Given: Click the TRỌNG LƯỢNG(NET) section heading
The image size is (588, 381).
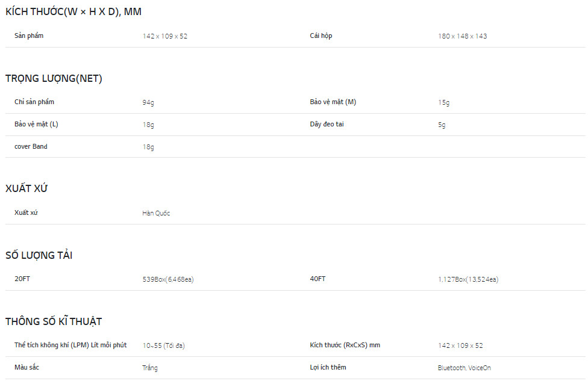Looking at the screenshot, I should (x=54, y=78).
